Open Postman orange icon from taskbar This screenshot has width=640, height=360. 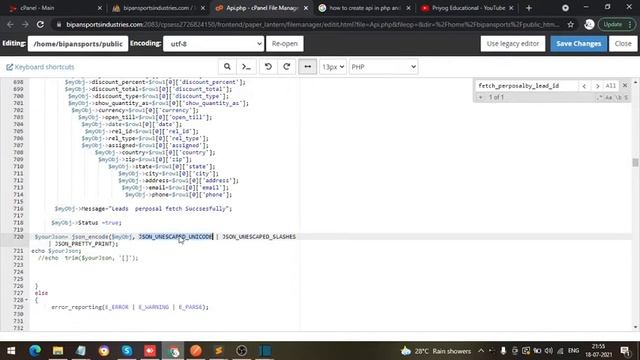click(196, 351)
